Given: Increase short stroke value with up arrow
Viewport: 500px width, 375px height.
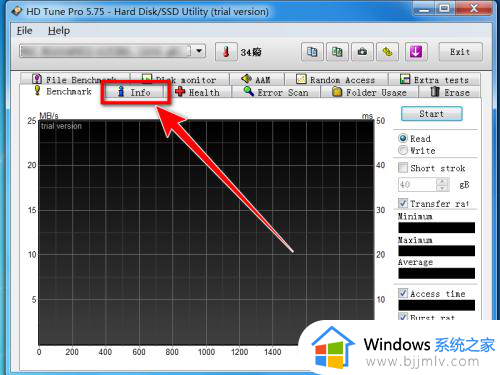Looking at the screenshot, I should (x=443, y=181).
